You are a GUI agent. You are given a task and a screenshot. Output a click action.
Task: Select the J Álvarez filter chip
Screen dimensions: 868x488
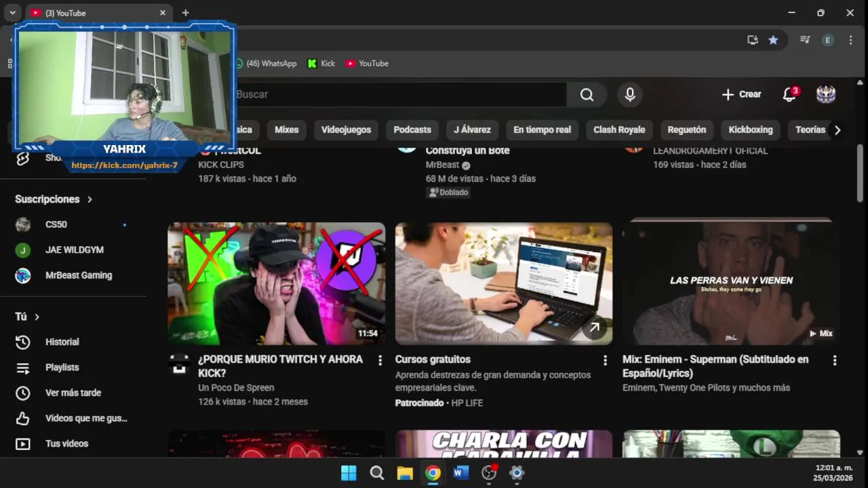click(x=473, y=129)
